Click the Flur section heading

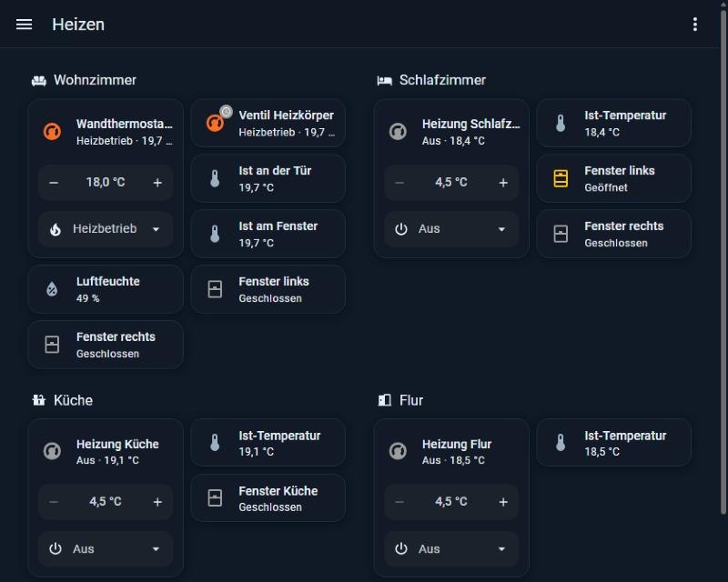411,400
